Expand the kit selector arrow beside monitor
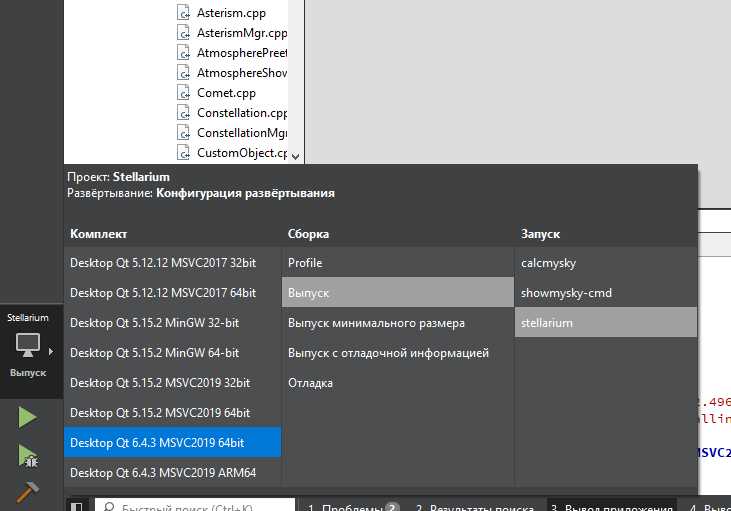This screenshot has width=731, height=511. (x=51, y=352)
